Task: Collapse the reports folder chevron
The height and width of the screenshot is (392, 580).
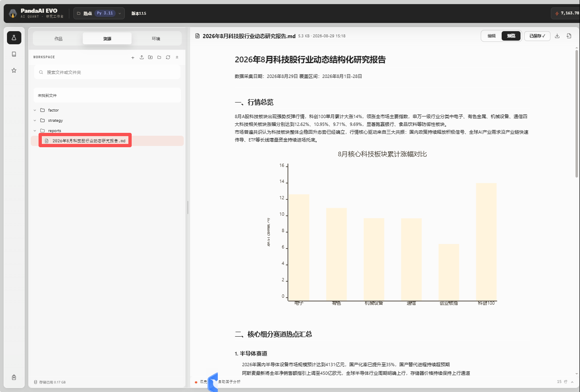Action: point(35,130)
